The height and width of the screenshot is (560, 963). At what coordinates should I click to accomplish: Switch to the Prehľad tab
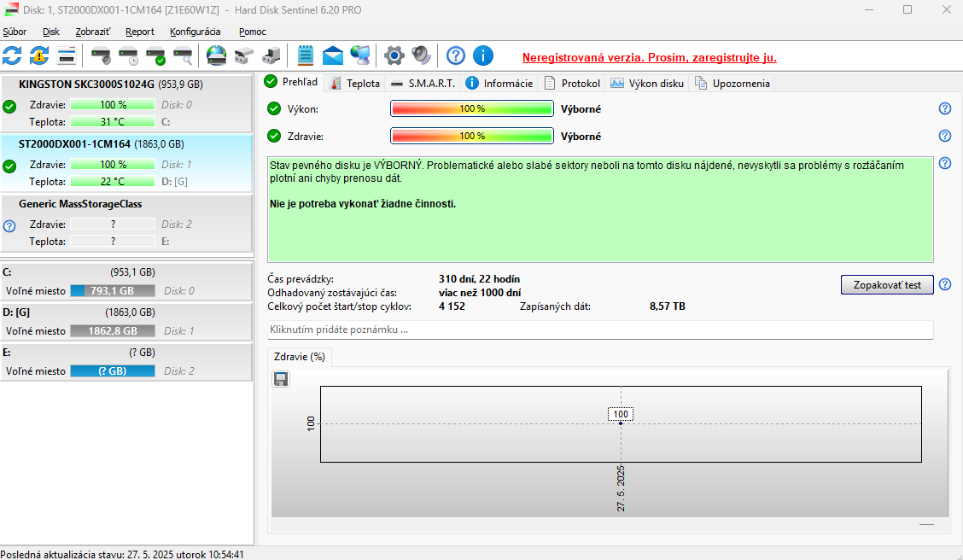[x=291, y=82]
